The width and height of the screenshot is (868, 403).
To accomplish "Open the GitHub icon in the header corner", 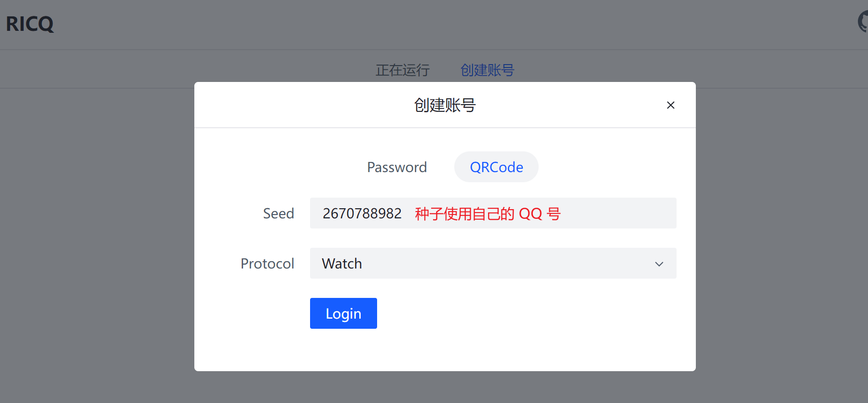I will [x=863, y=22].
